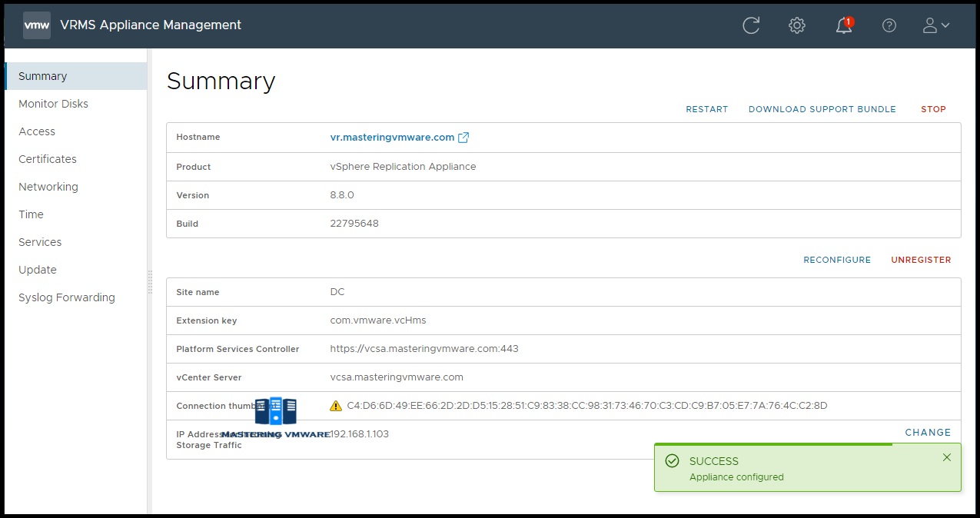Click CHANGE for storage traffic IP
The height and width of the screenshot is (518, 980).
[928, 433]
